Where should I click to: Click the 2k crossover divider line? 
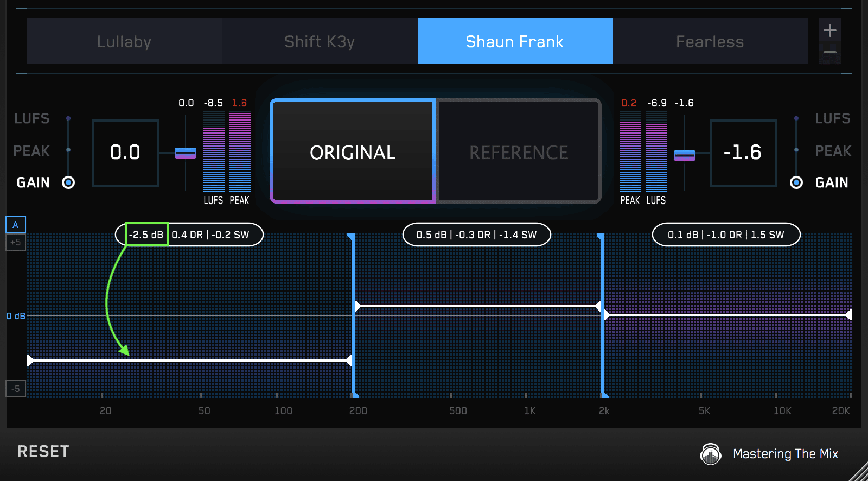point(603,316)
